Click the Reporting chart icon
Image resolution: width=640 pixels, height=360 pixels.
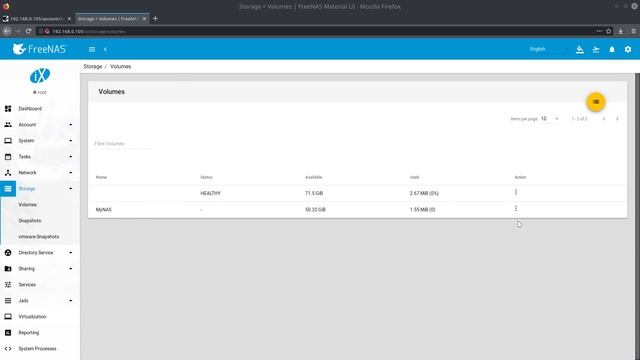click(8, 333)
